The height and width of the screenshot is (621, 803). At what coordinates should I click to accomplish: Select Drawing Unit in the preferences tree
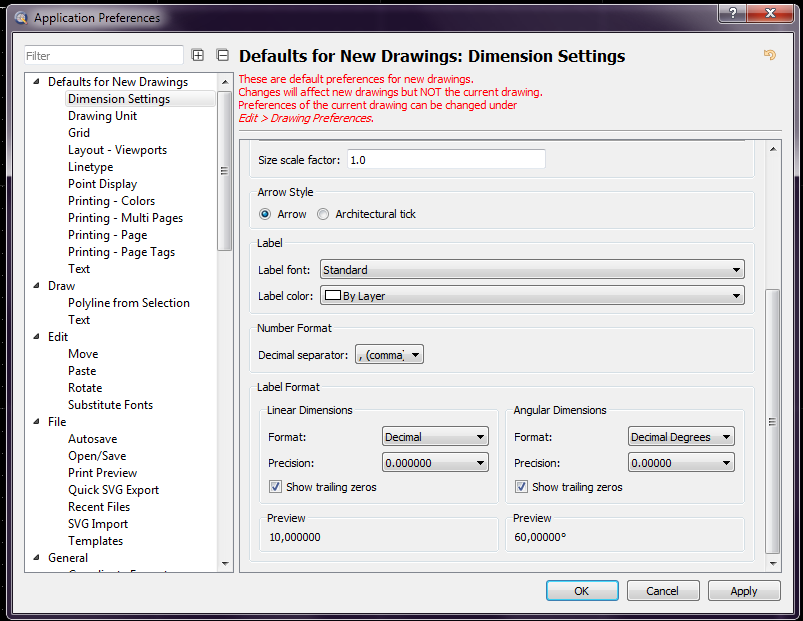[x=102, y=116]
